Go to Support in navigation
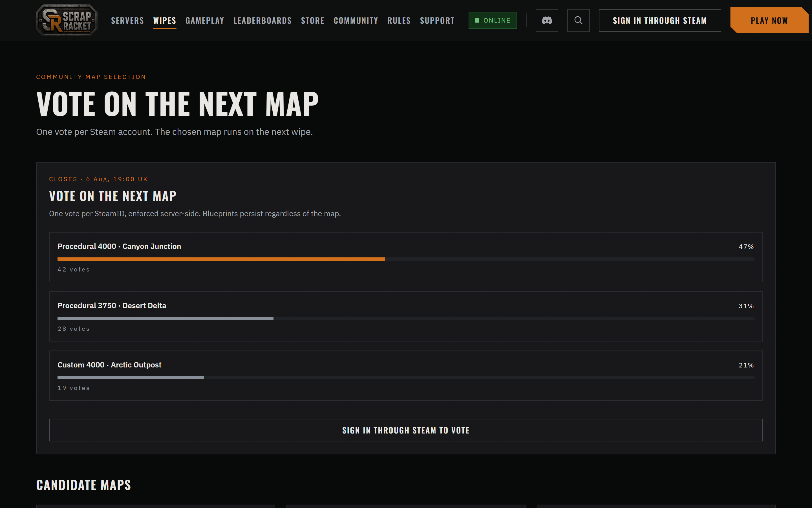Image resolution: width=812 pixels, height=508 pixels. click(437, 21)
